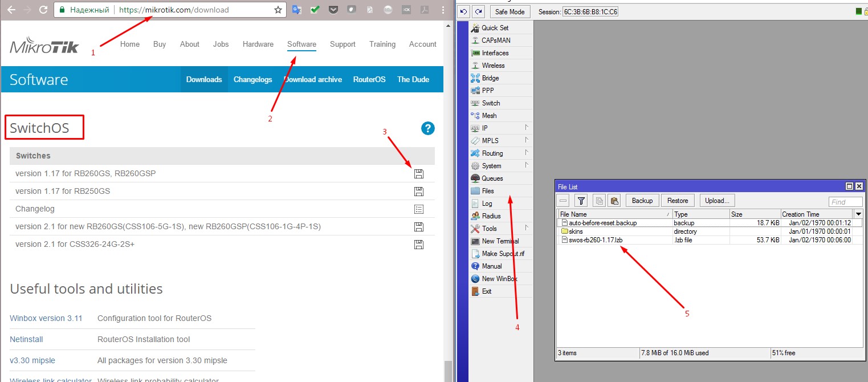
Task: Open the SwitchOS Changelog list icon
Action: coord(419,209)
